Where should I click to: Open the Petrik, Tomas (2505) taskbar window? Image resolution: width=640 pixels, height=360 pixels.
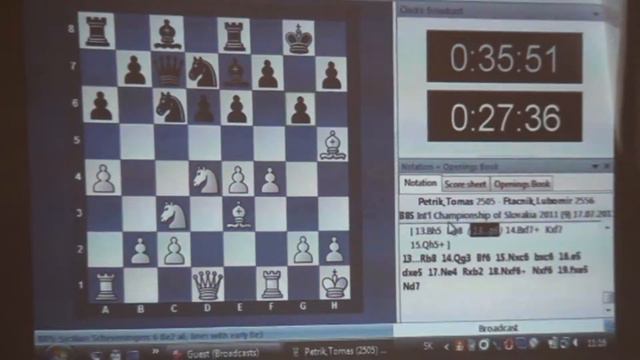tap(340, 351)
